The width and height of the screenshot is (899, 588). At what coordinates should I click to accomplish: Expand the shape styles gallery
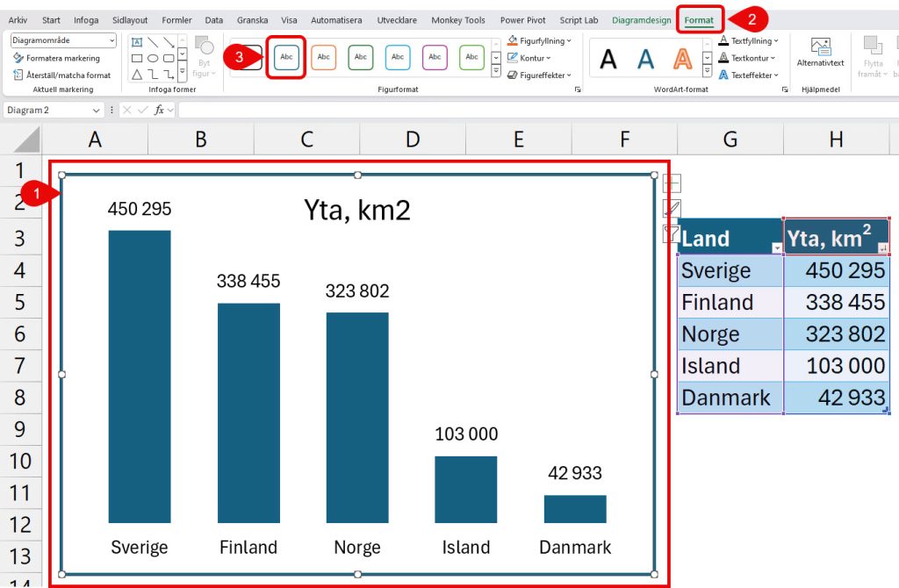496,72
